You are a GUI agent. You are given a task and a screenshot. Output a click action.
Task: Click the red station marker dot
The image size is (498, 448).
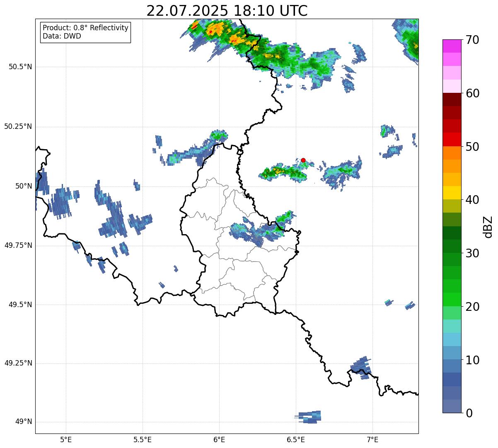point(303,160)
